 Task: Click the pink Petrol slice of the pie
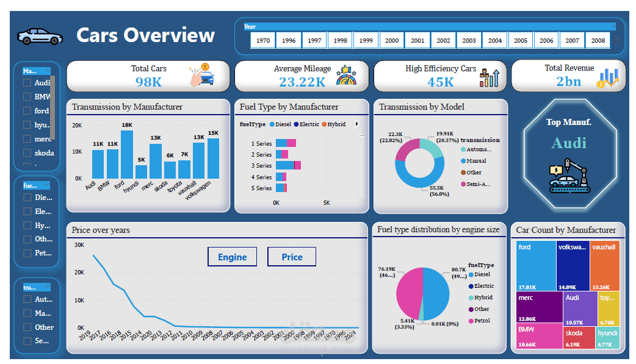click(x=409, y=293)
